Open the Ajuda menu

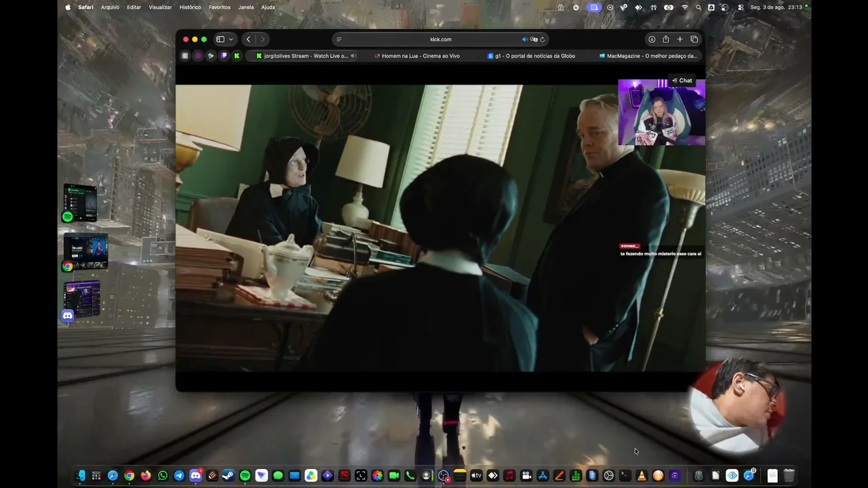click(268, 7)
